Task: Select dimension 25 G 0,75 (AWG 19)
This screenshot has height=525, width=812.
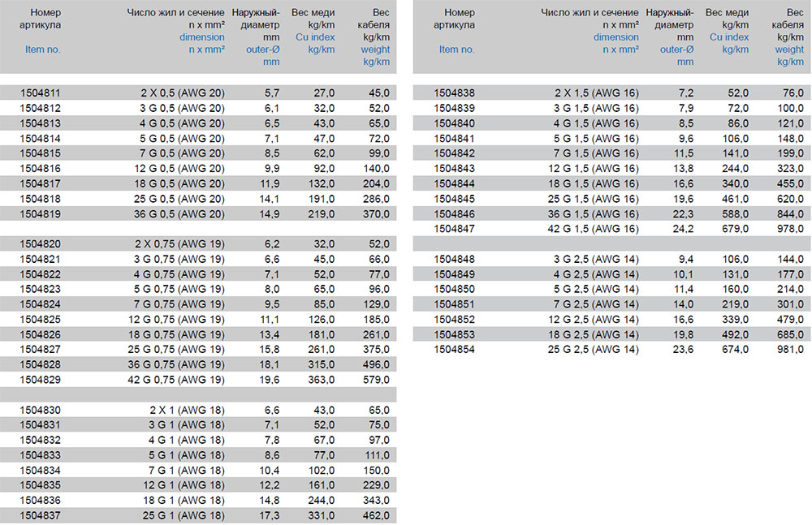Action: click(176, 350)
